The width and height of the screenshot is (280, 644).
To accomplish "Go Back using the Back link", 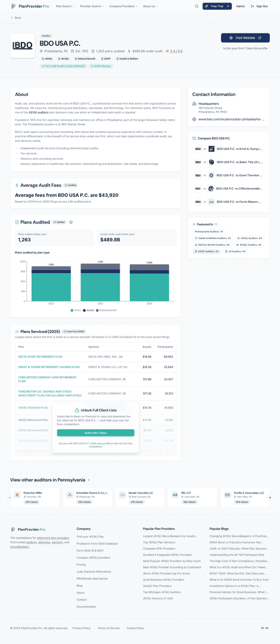I will [x=16, y=18].
